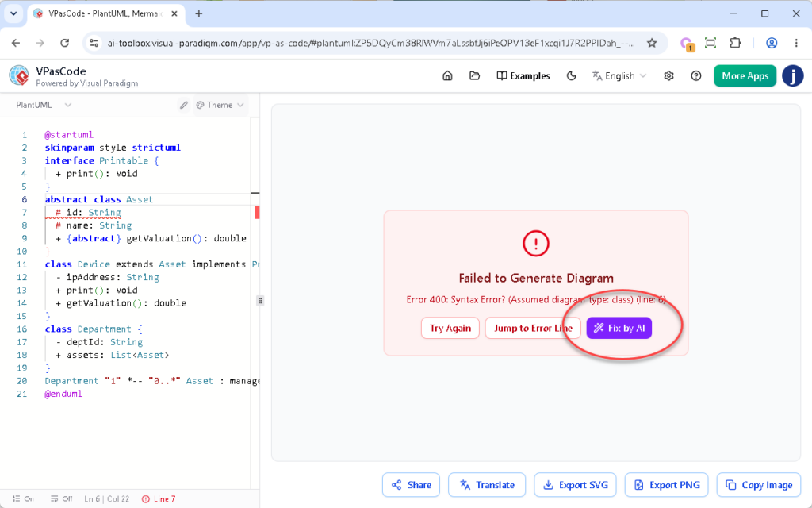
Task: Open the Examples menu
Action: tap(523, 75)
